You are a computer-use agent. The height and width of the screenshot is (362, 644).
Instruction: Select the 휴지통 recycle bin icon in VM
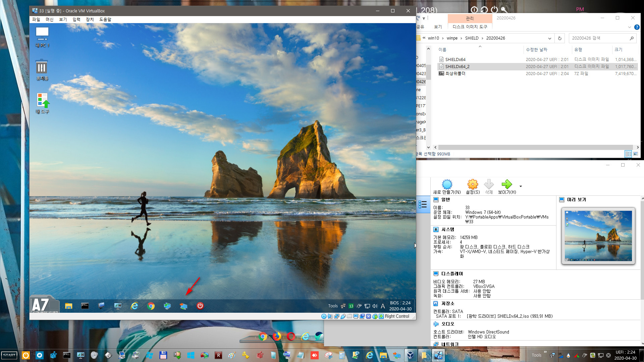42,70
